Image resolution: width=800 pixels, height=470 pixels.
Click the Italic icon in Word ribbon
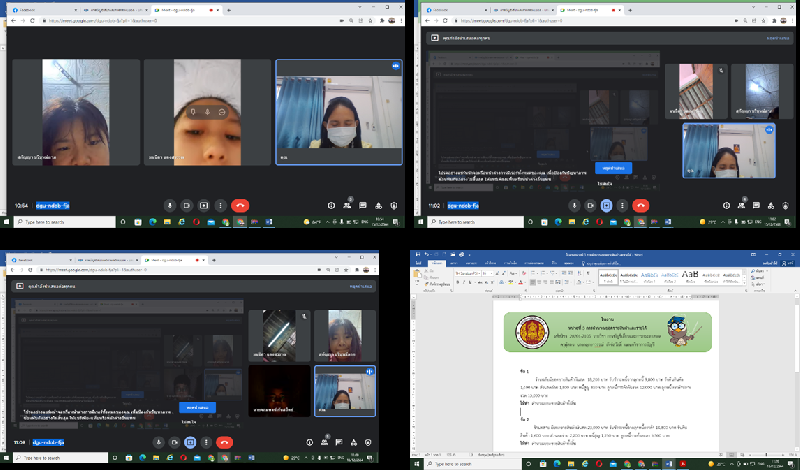pos(464,283)
